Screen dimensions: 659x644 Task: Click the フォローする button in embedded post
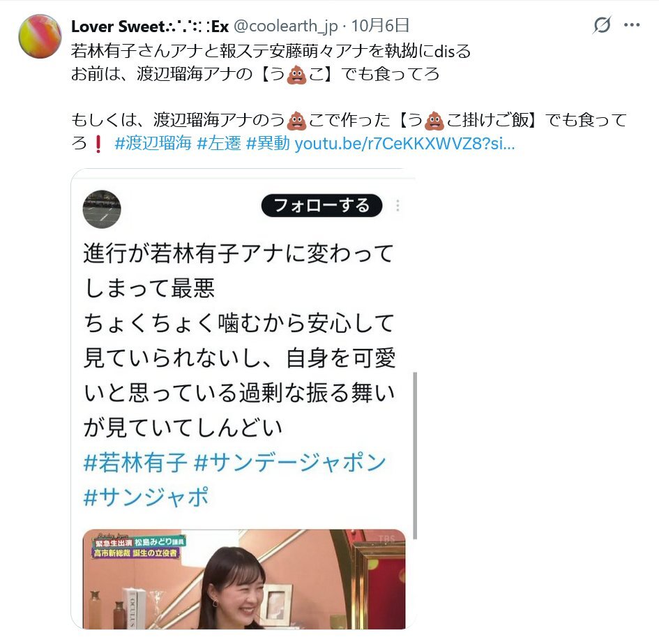(322, 206)
